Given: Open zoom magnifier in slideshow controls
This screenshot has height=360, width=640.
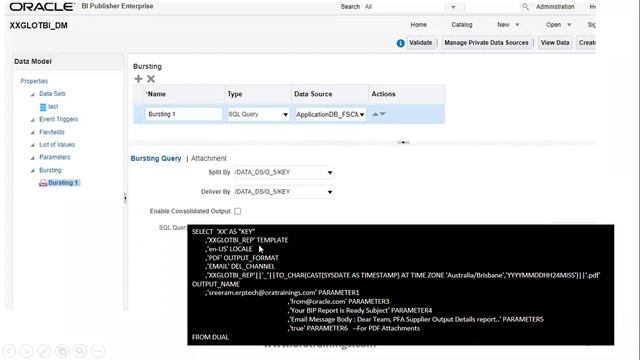Looking at the screenshot, I should click(80, 351).
